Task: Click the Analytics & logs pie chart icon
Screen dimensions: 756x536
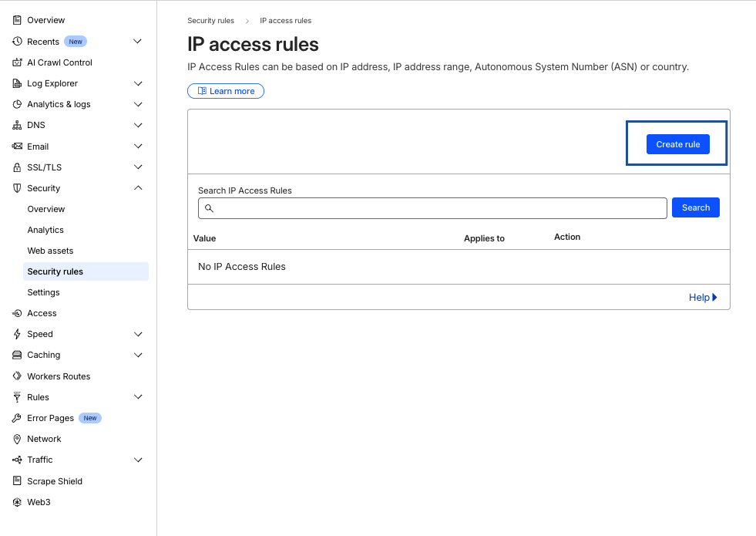Action: pos(17,104)
